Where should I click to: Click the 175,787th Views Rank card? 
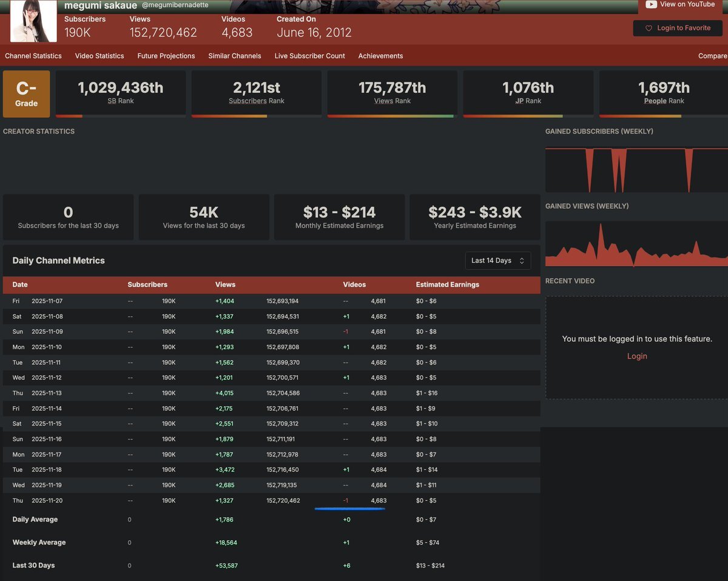point(393,93)
